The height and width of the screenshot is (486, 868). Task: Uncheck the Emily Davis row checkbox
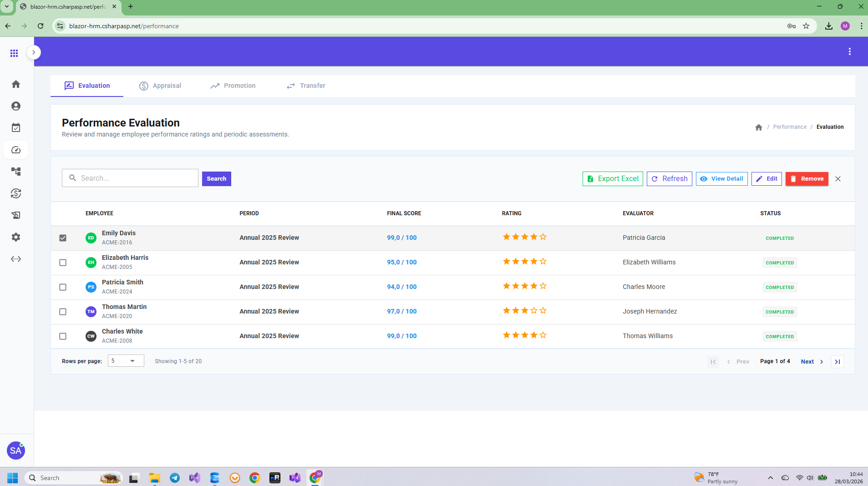pos(63,238)
